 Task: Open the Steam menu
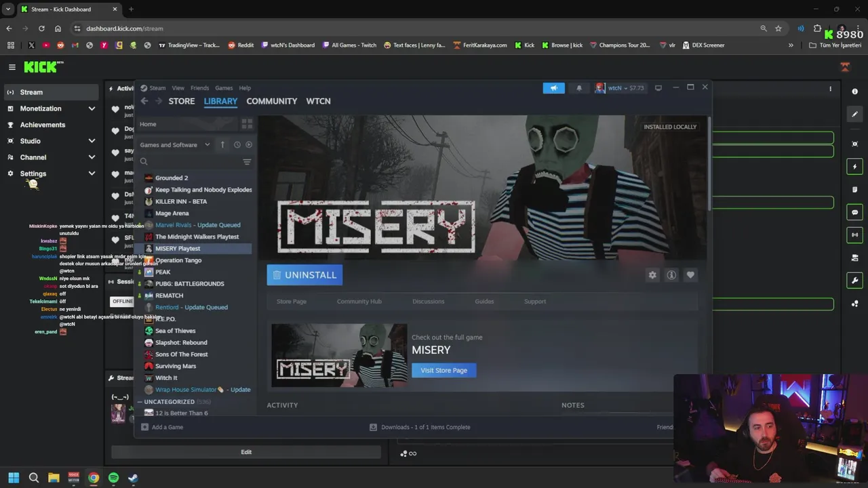(157, 88)
